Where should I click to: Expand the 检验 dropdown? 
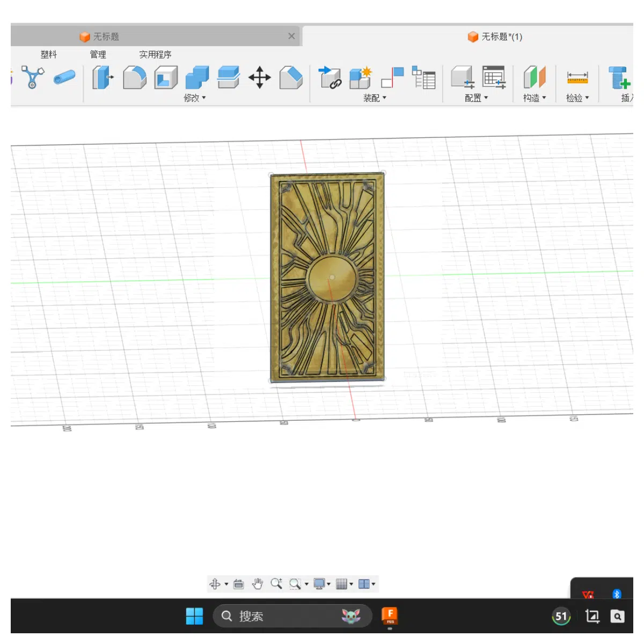(577, 98)
